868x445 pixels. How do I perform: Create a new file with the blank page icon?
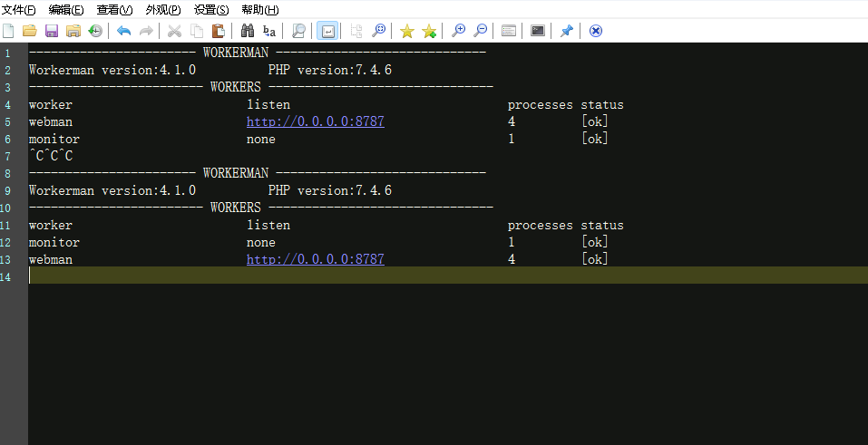[8, 31]
